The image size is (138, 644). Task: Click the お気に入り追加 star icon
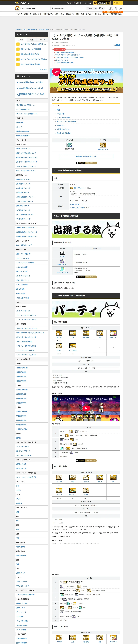point(92,8)
